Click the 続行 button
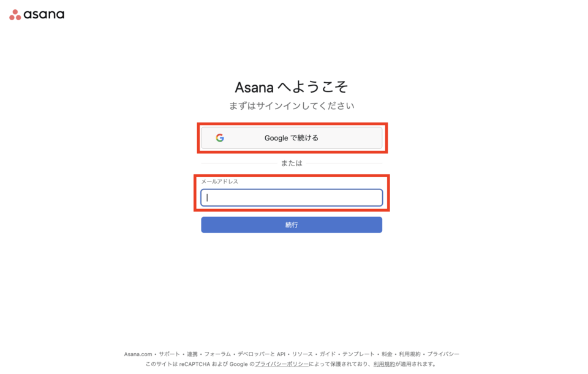The image size is (588, 374). click(292, 224)
